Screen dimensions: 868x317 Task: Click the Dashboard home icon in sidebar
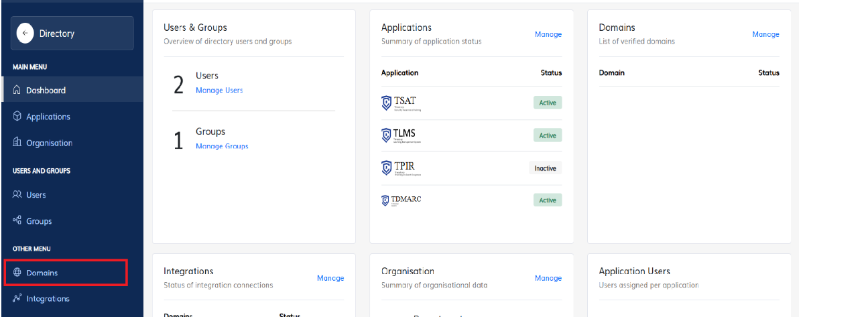(17, 90)
